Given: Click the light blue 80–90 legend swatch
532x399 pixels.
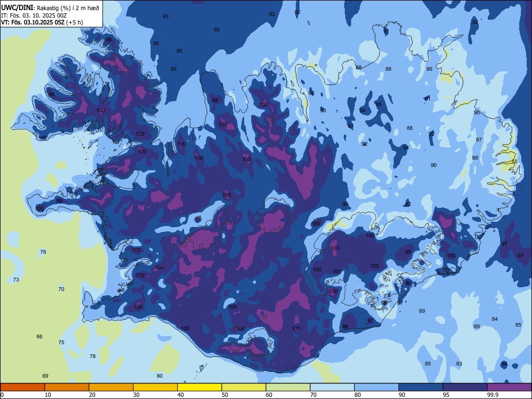Looking at the screenshot, I should point(377,387).
